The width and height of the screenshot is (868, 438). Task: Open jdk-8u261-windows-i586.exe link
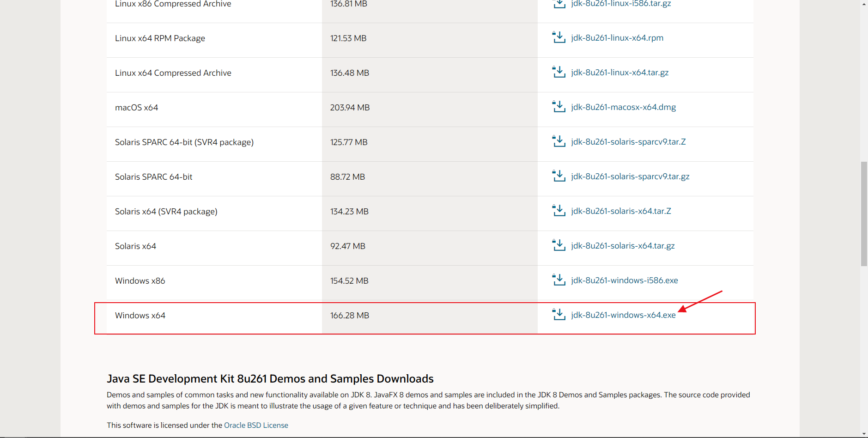pos(625,280)
